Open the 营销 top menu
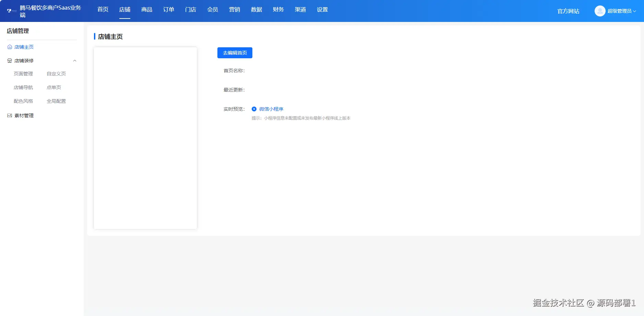This screenshot has height=316, width=644. [x=235, y=10]
